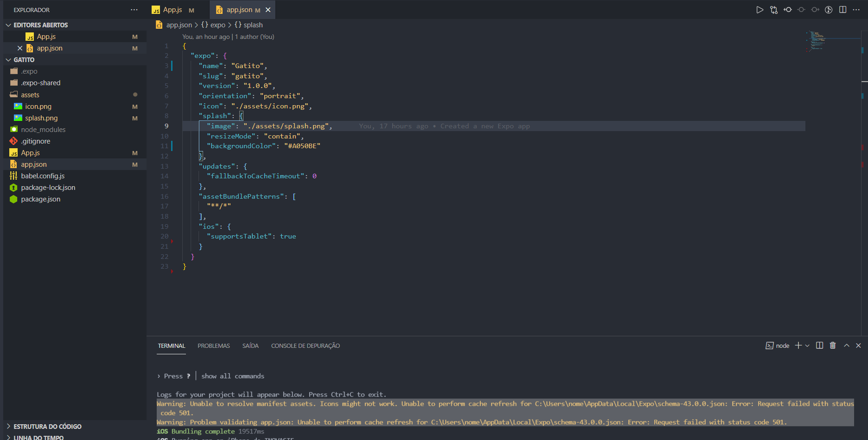Collapse the GATITO project folder section

coord(75,60)
